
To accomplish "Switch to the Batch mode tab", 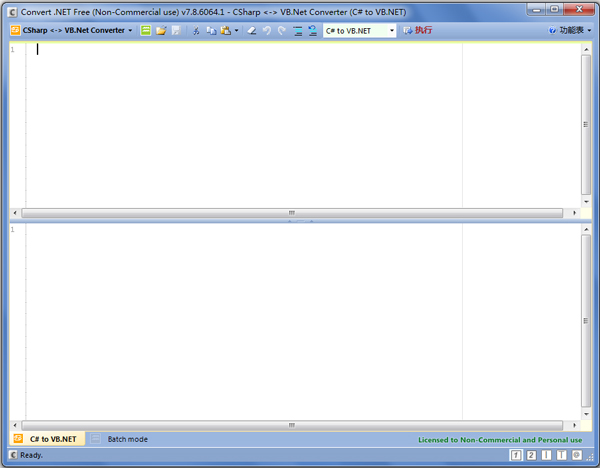I will tap(127, 439).
